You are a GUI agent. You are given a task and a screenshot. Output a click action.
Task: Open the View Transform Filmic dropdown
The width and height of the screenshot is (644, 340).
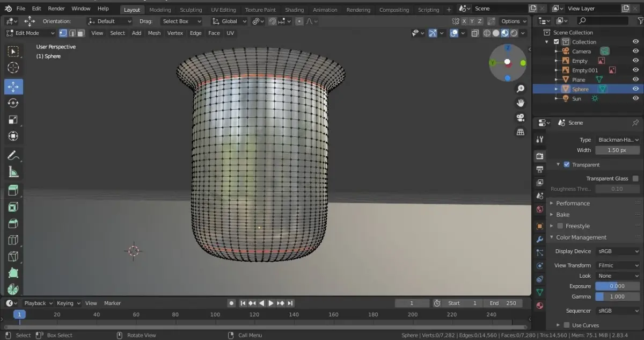[618, 265]
